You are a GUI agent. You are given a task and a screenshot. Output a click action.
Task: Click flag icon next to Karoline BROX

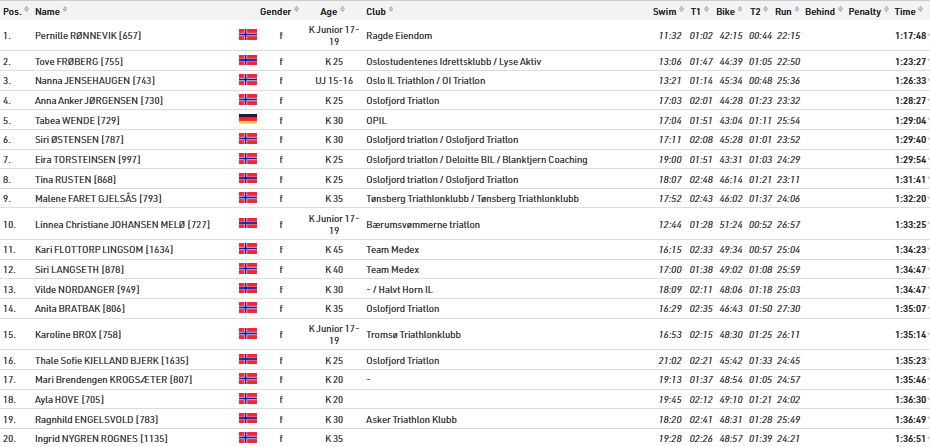click(x=247, y=335)
